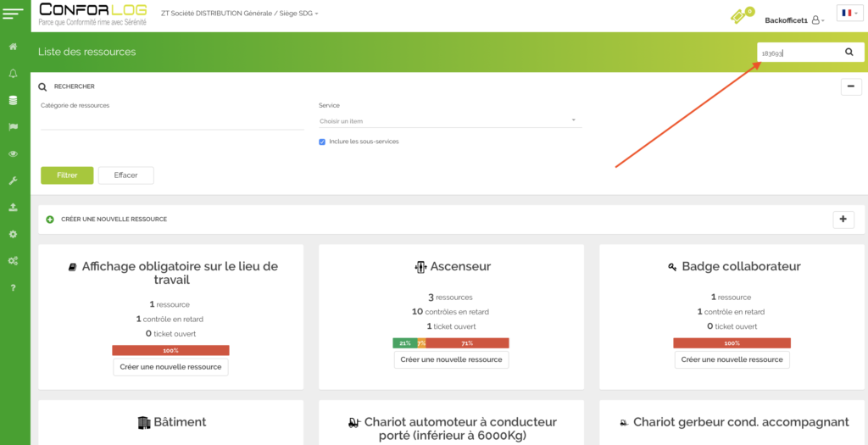The image size is (868, 445).
Task: Open the wrench maintenance icon in sidebar
Action: (13, 181)
